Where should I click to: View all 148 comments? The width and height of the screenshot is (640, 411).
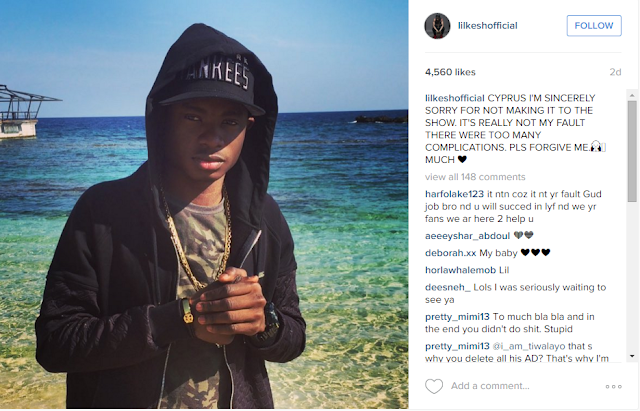[475, 177]
